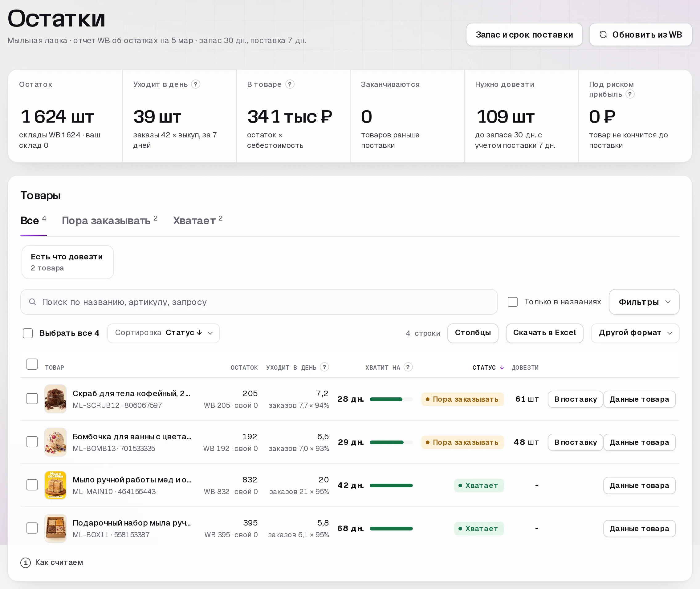Expand the Другой формат dropdown

click(635, 333)
